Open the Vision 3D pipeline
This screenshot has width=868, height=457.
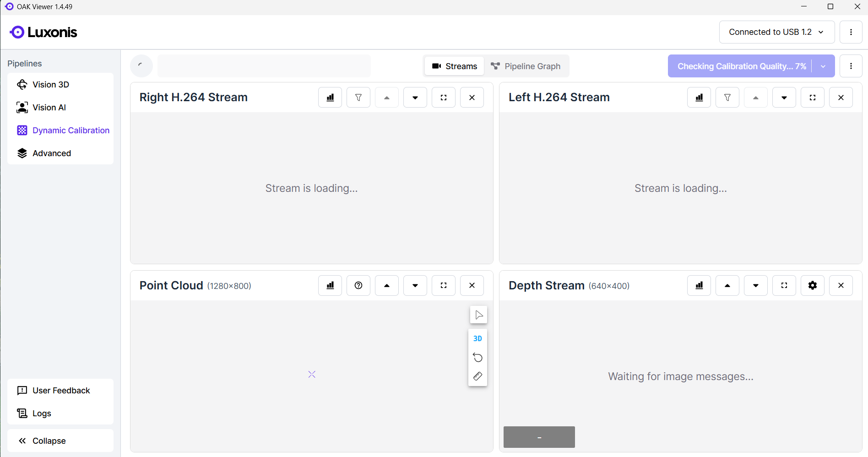51,85
